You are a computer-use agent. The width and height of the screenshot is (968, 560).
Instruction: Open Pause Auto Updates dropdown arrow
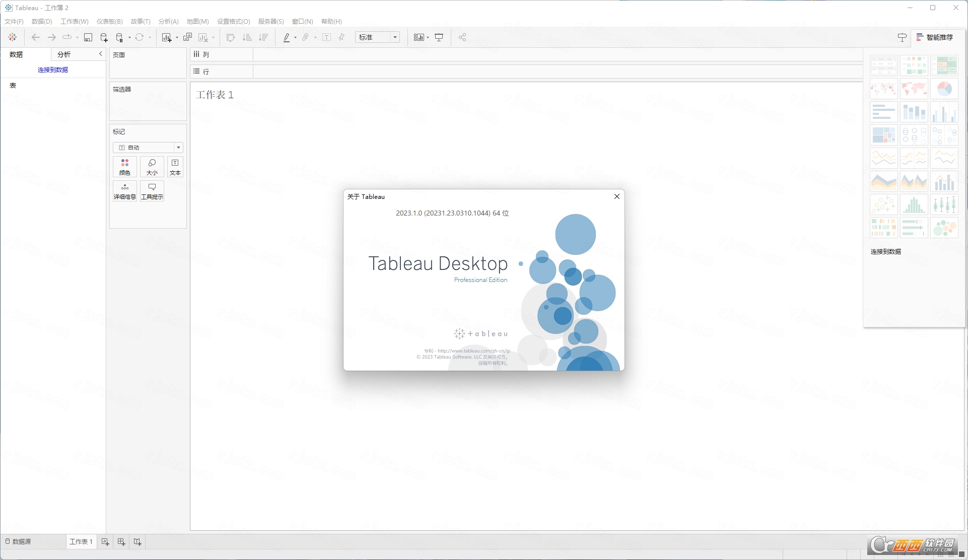point(129,37)
